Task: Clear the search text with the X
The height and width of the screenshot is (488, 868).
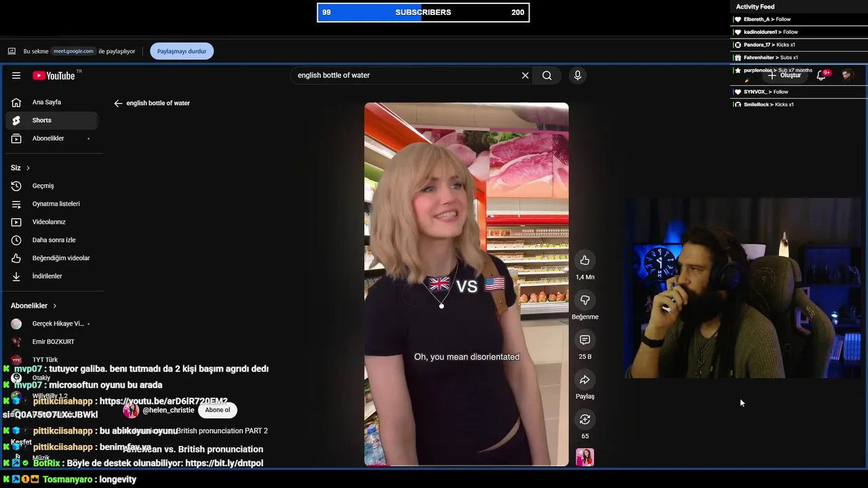Action: 525,75
